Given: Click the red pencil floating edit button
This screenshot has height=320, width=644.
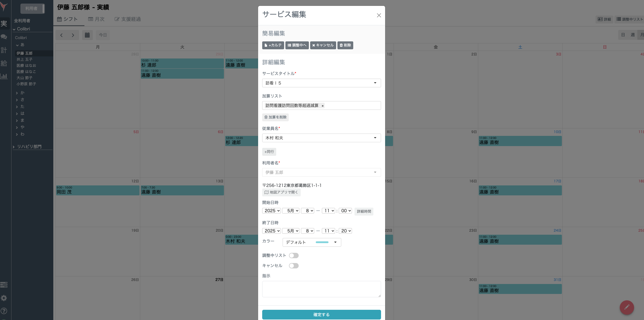Looking at the screenshot, I should pos(627,307).
